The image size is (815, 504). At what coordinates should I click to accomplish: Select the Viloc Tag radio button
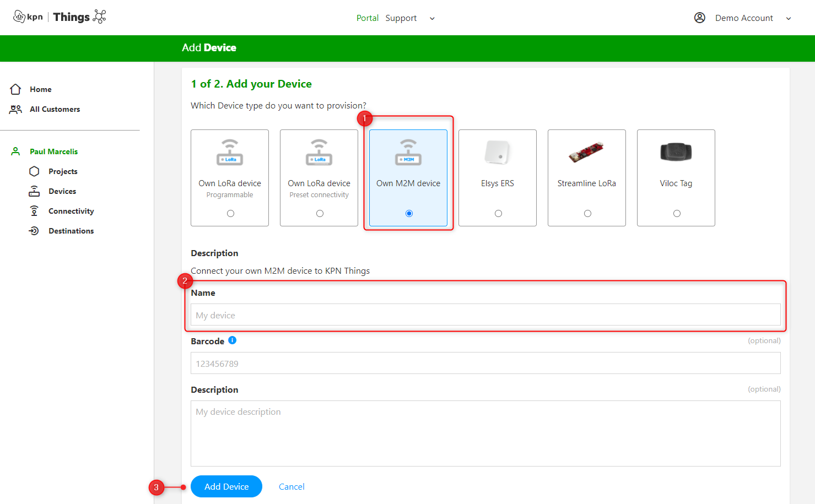coord(677,214)
